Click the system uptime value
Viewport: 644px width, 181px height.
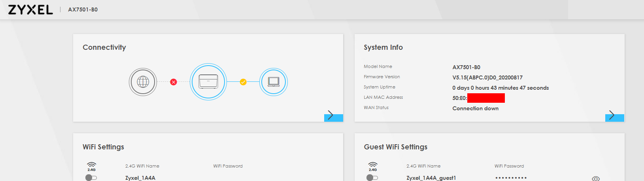pyautogui.click(x=500, y=88)
